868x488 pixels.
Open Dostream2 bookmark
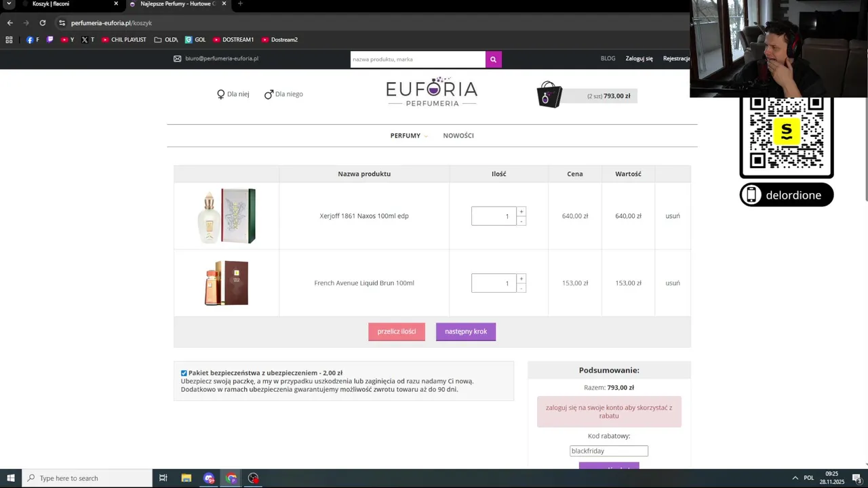coord(279,40)
